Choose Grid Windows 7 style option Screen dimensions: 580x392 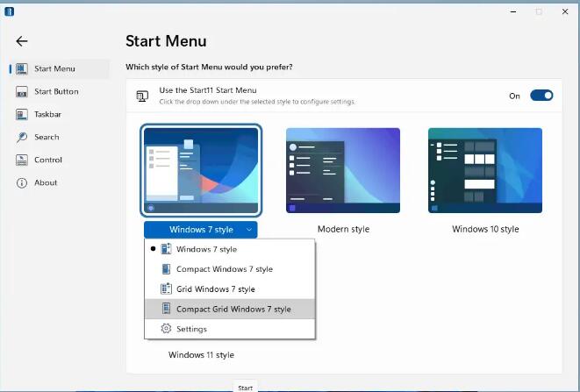pyautogui.click(x=230, y=289)
